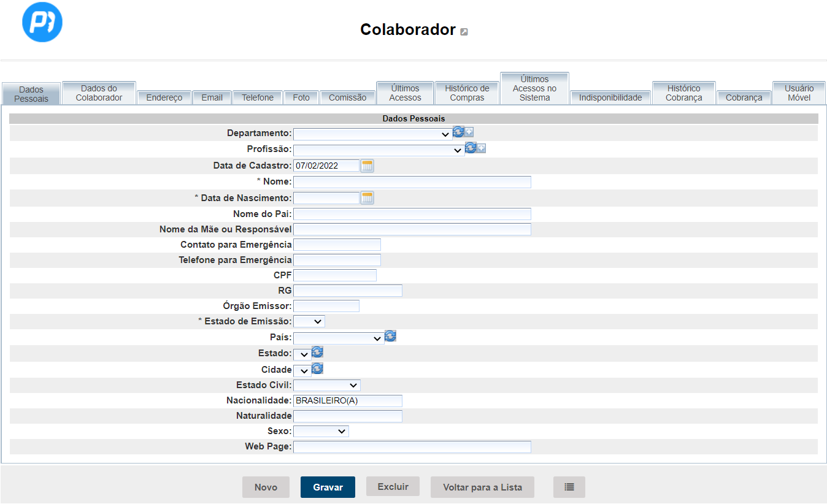Switch to the Endereço tab

point(164,97)
